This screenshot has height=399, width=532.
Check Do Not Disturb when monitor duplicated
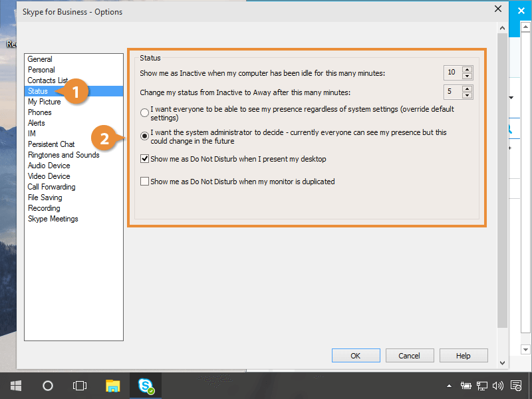click(145, 182)
